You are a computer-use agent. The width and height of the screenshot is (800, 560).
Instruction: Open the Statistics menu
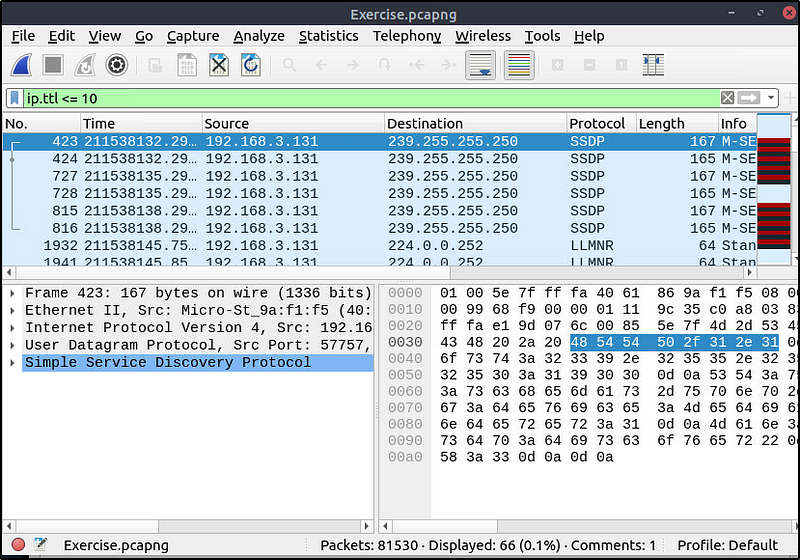tap(328, 36)
